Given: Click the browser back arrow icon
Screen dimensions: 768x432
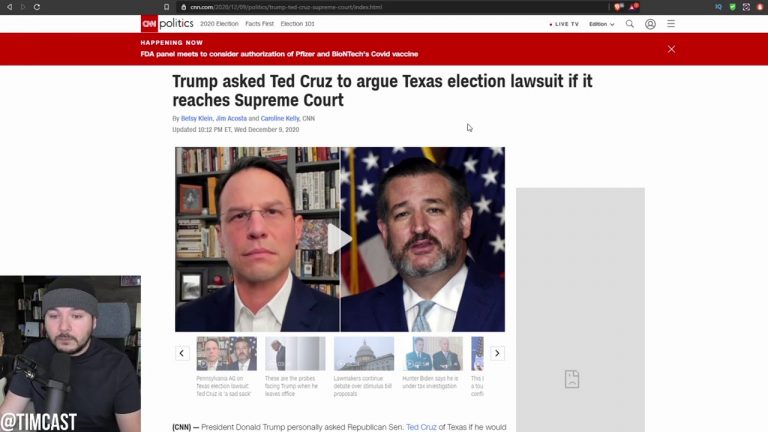Looking at the screenshot, I should [9, 7].
